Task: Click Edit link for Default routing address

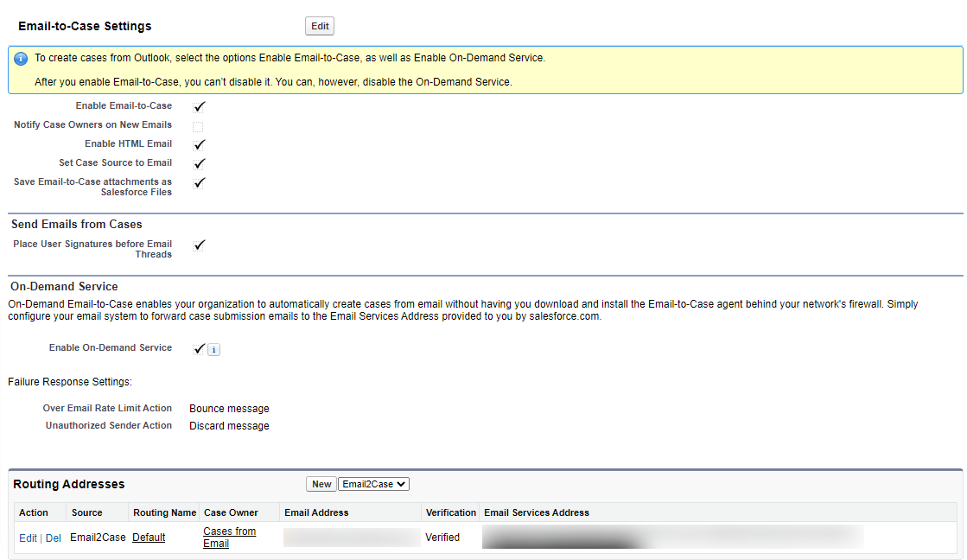Action: [x=28, y=538]
